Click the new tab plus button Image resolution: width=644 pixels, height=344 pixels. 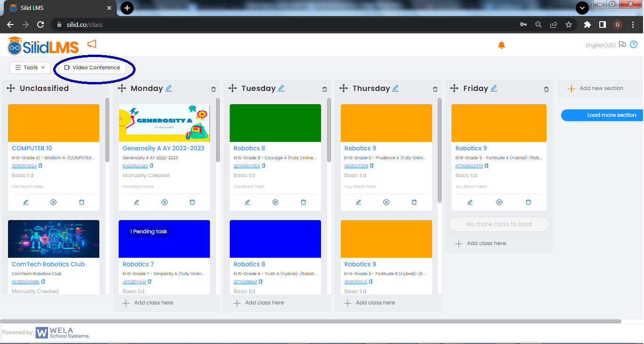coord(127,8)
